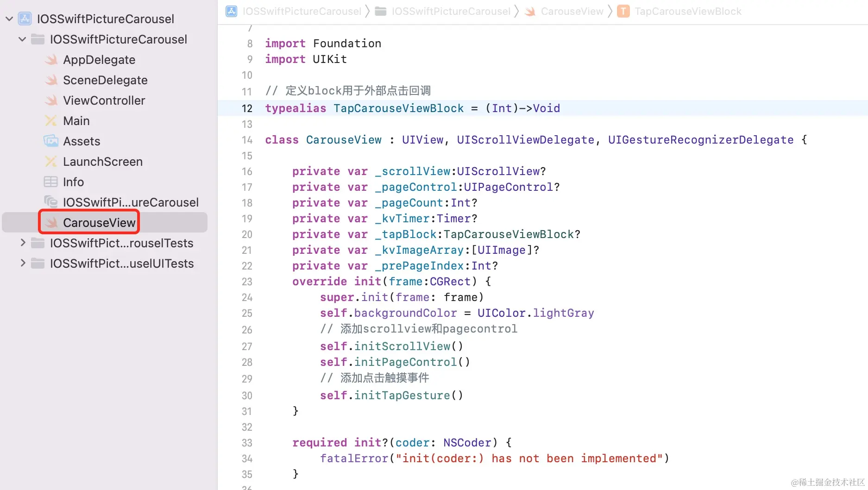The image size is (868, 490).
Task: Click the Swift icon next to AppDelegate
Action: pos(51,60)
